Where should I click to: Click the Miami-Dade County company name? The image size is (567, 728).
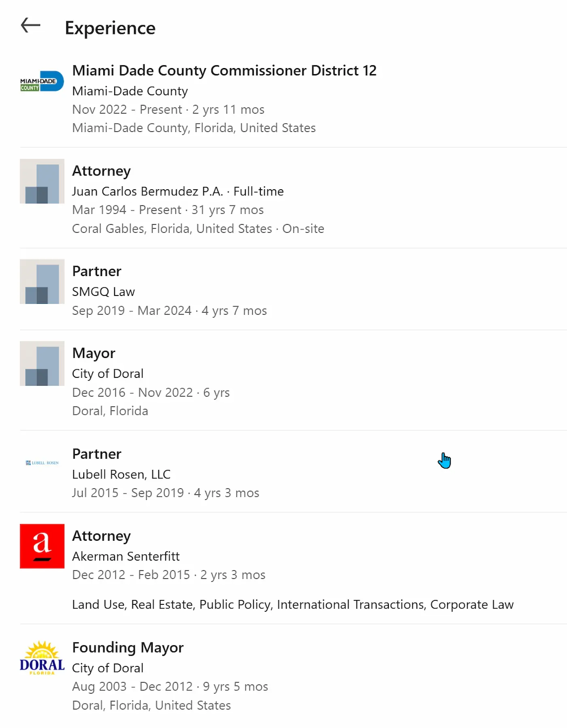pos(130,91)
